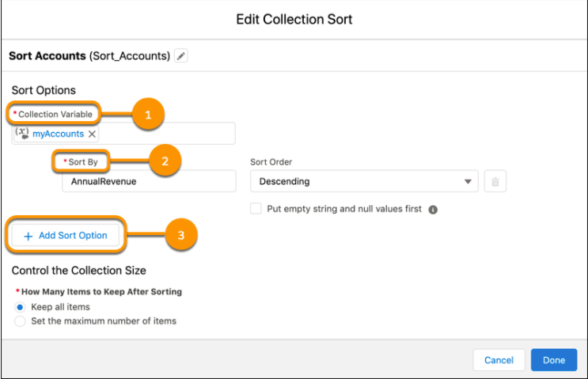
Task: Click the Sort Order label
Action: tap(271, 162)
